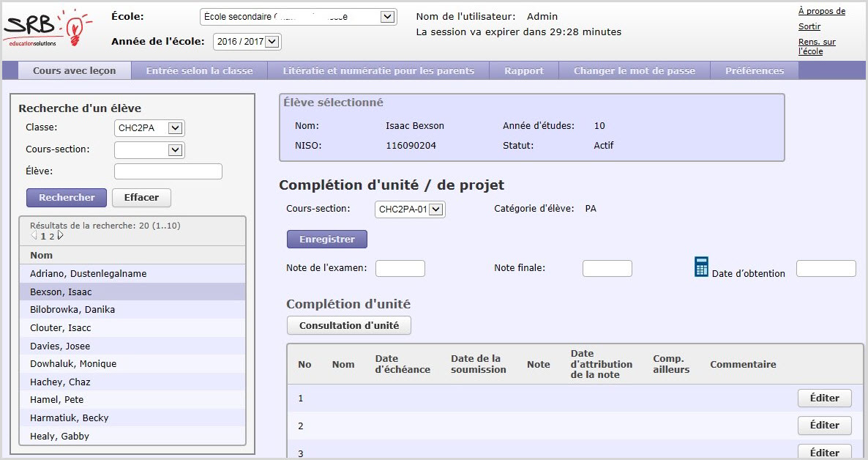
Task: Click the Enregistrer button
Action: pos(327,240)
